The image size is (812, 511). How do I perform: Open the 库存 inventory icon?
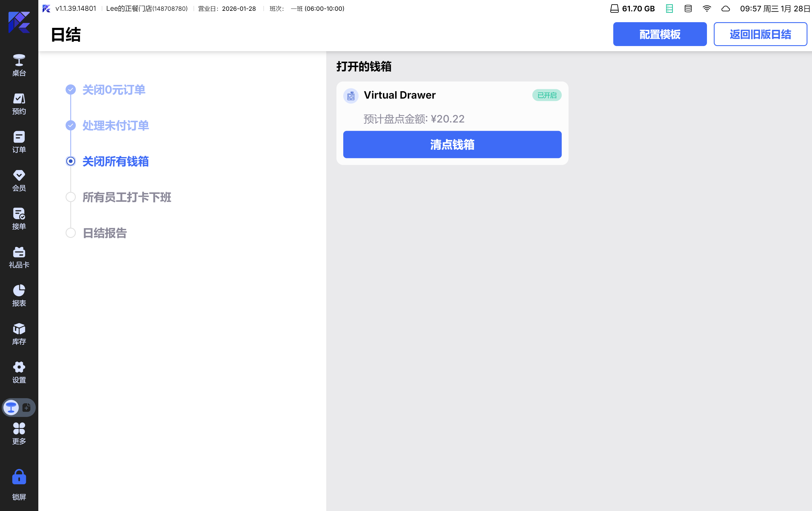[19, 333]
